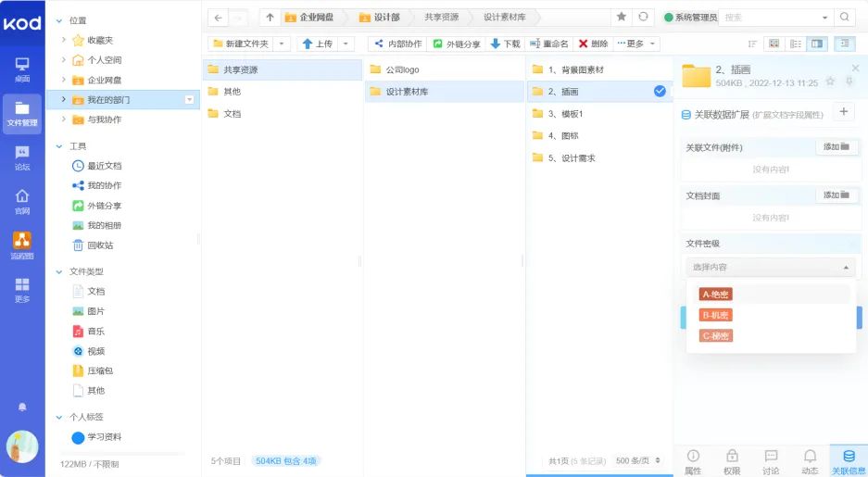Switch to the 动态 tab

click(x=810, y=461)
